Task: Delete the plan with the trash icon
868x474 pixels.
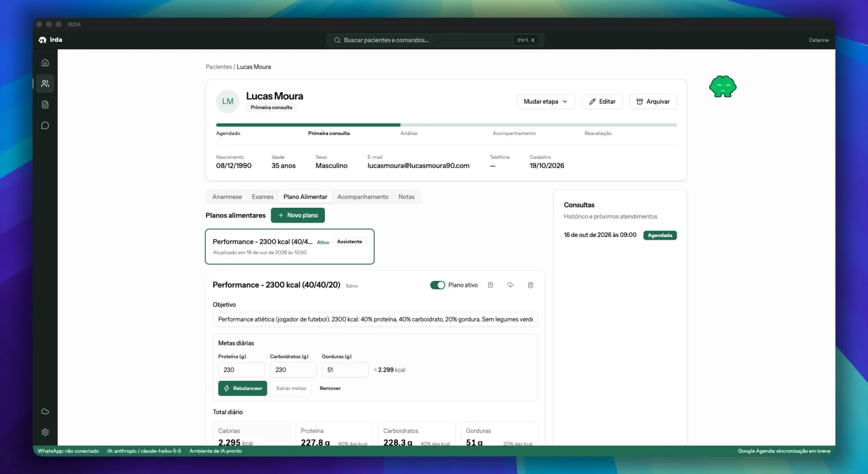Action: 531,285
